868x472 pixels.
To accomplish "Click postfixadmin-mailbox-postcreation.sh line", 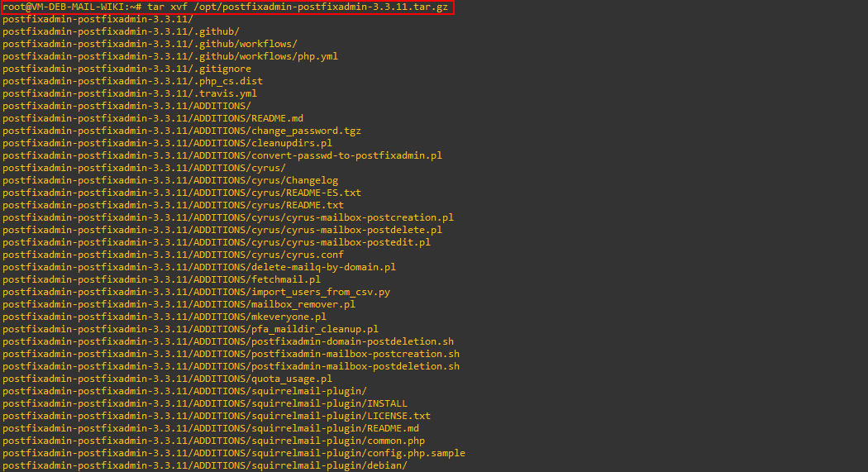I will click(231, 354).
